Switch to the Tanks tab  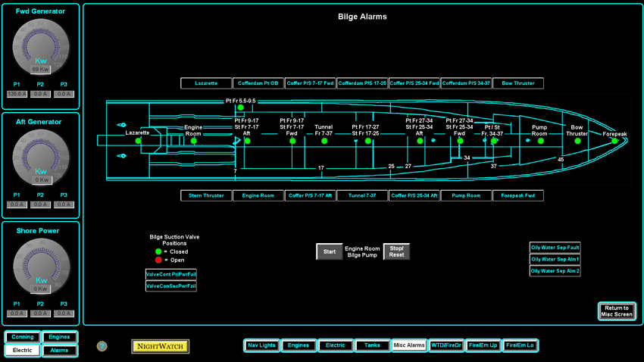click(x=372, y=345)
